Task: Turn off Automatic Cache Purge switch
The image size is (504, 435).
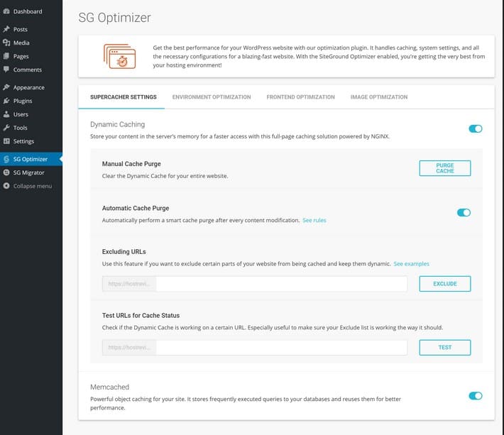Action: tap(464, 213)
